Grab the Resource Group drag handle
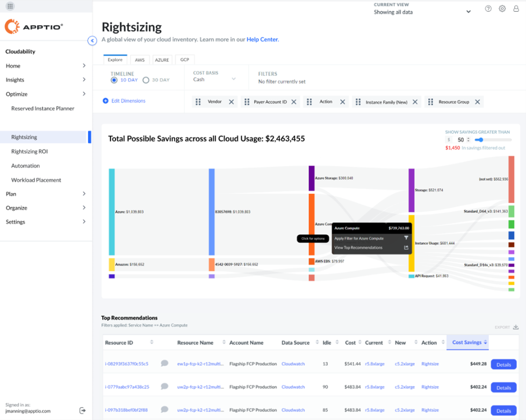Viewport: 526px width, 420px height. [x=431, y=102]
